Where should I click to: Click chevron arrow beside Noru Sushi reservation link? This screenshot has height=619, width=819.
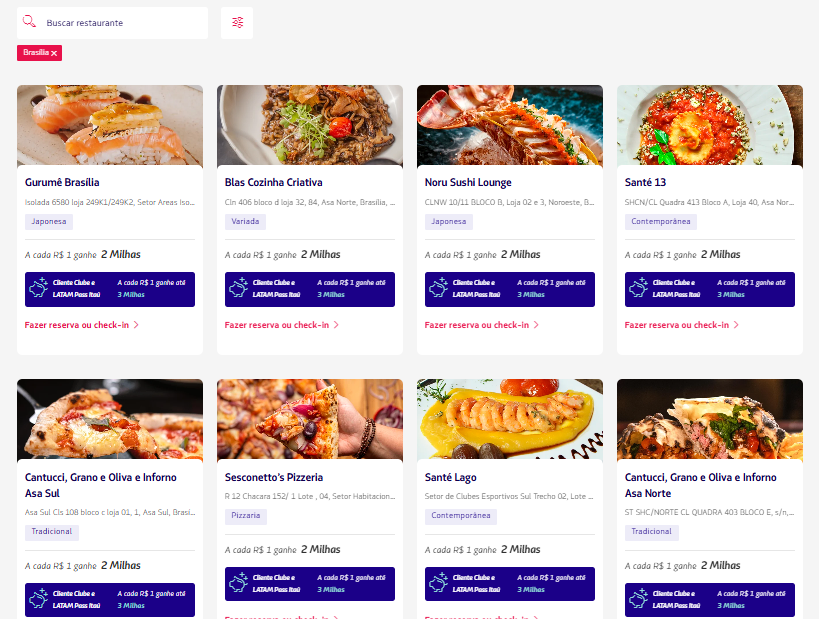(x=536, y=325)
